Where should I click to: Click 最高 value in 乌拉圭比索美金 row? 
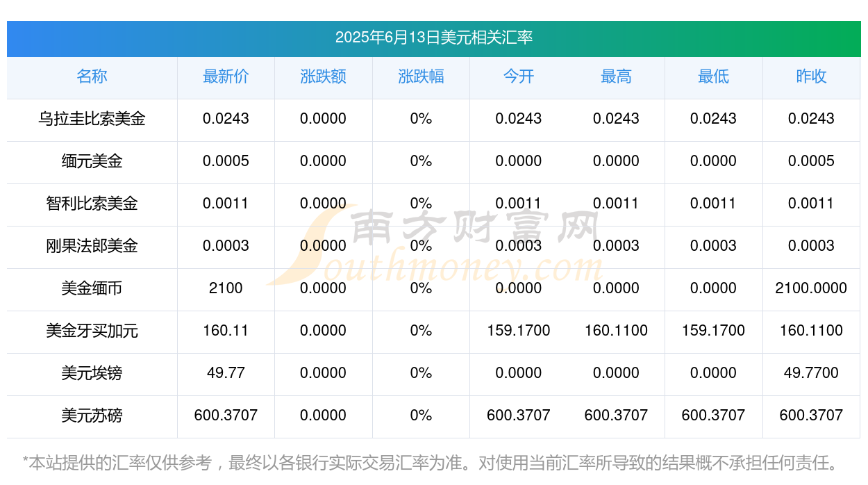click(x=616, y=119)
